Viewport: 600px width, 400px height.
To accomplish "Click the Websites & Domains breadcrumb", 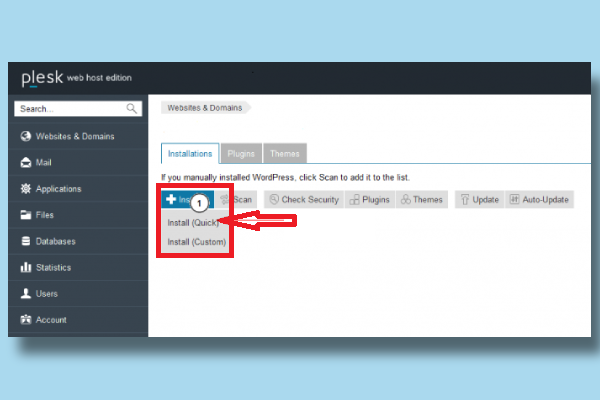I will (201, 107).
